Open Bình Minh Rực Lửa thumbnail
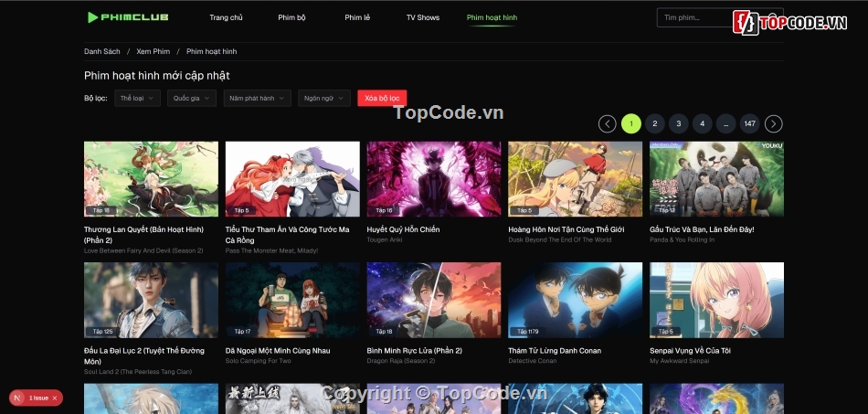 [434, 300]
